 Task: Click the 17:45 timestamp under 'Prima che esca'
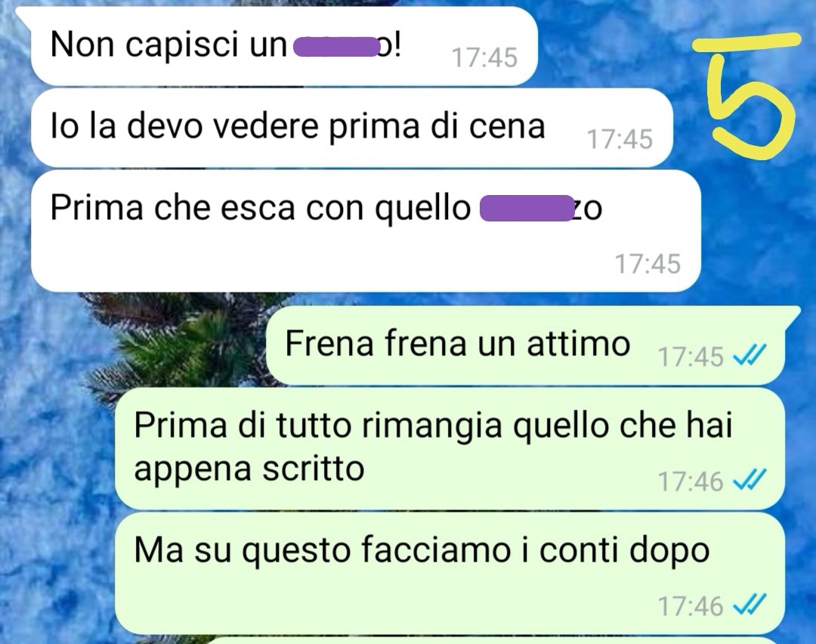[x=648, y=264]
